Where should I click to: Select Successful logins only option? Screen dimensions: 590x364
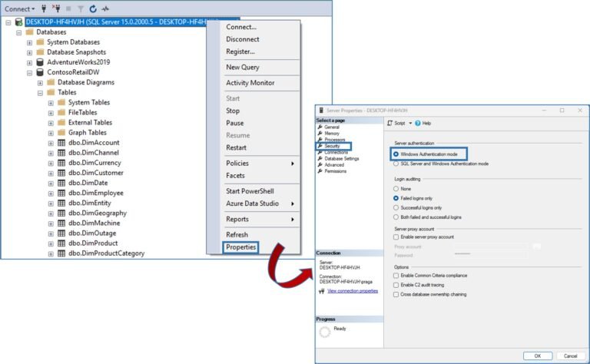pyautogui.click(x=396, y=207)
